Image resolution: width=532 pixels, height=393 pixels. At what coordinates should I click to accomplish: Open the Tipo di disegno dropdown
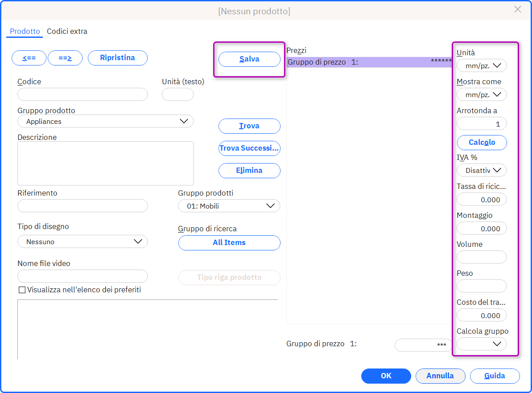tap(82, 242)
